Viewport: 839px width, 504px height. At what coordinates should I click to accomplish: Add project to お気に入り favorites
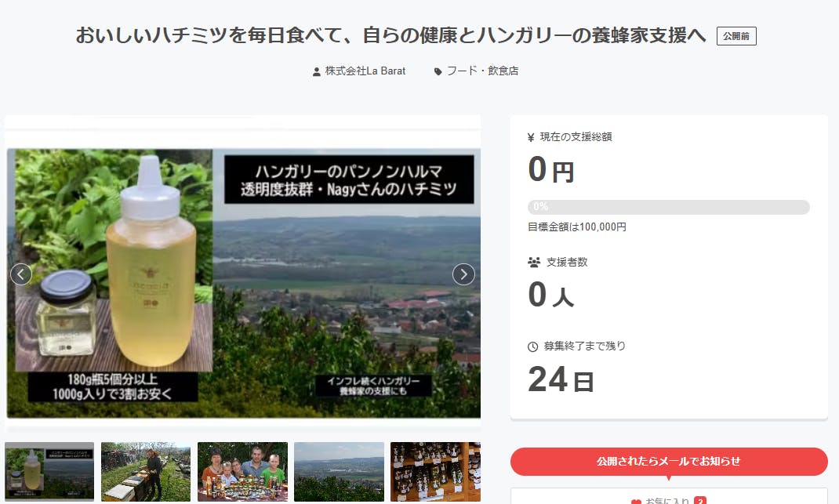pyautogui.click(x=669, y=496)
